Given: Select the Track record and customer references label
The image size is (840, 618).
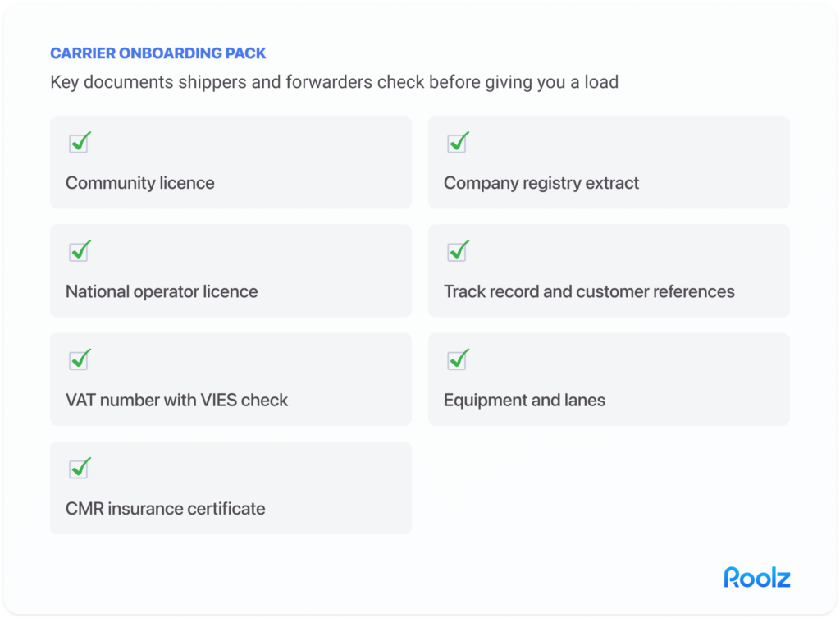Looking at the screenshot, I should tap(589, 291).
